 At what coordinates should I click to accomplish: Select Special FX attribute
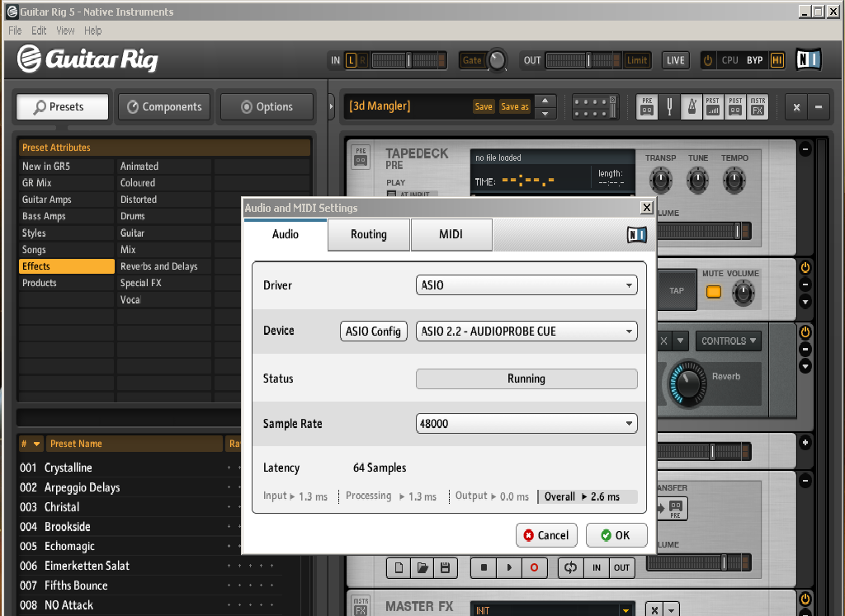pos(164,283)
